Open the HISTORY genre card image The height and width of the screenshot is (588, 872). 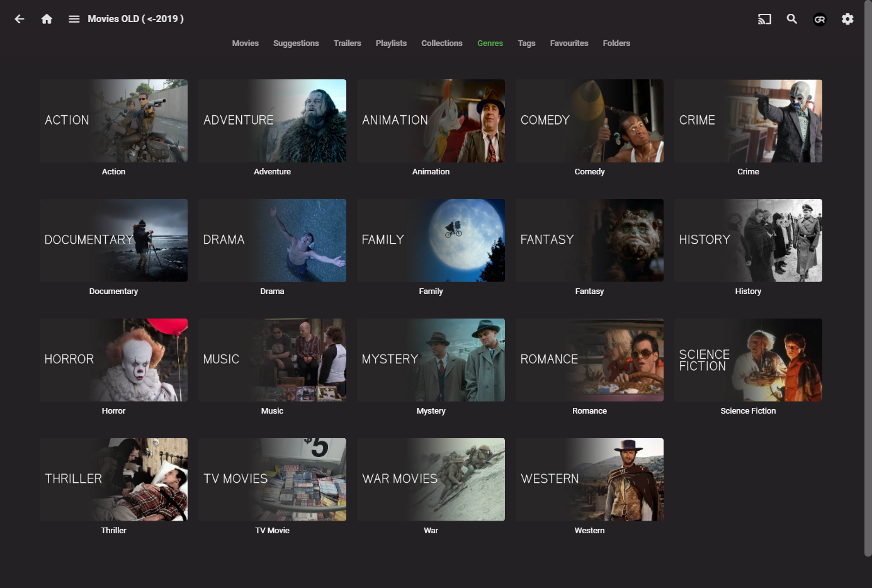point(748,240)
